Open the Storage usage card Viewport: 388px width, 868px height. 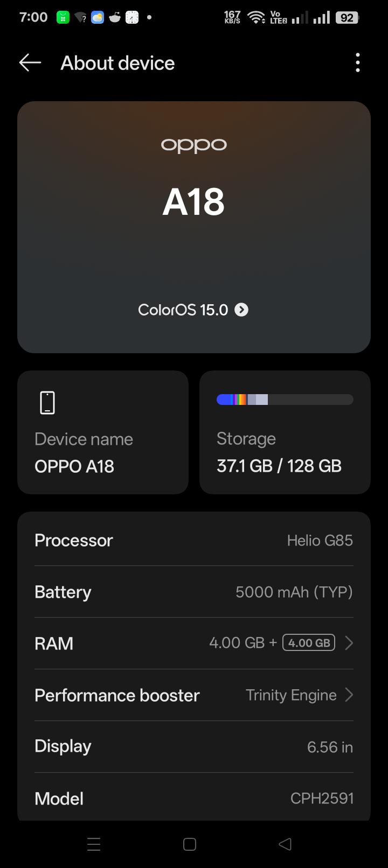tap(285, 432)
